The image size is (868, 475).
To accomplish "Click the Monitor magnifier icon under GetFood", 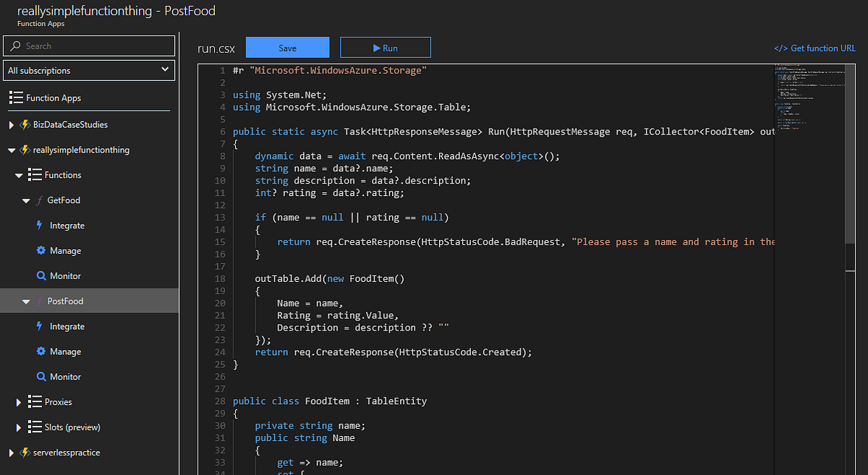I will 41,276.
